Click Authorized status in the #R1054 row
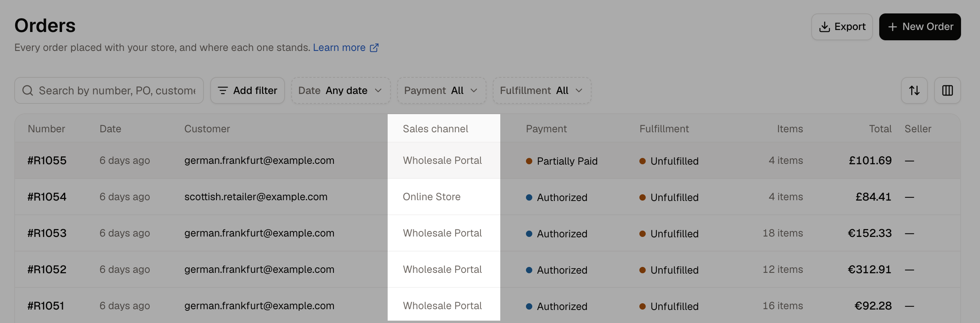Viewport: 980px width, 323px height. pyautogui.click(x=556, y=197)
